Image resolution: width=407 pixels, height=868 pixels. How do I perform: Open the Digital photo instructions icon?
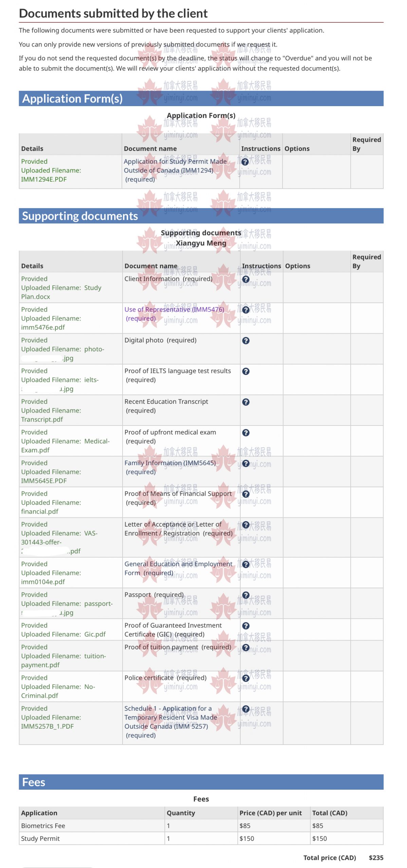pos(246,341)
